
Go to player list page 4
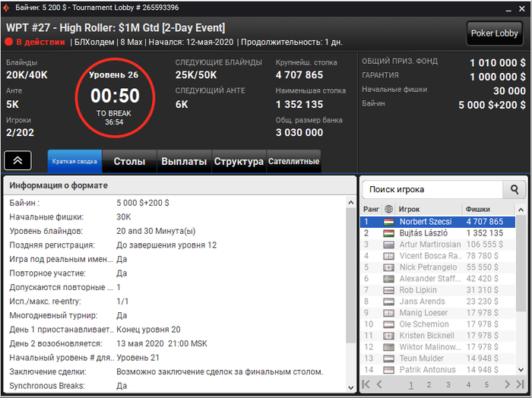[x=468, y=385]
